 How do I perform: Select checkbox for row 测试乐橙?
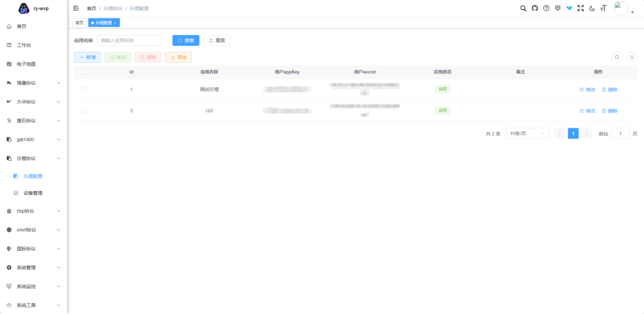coord(84,89)
